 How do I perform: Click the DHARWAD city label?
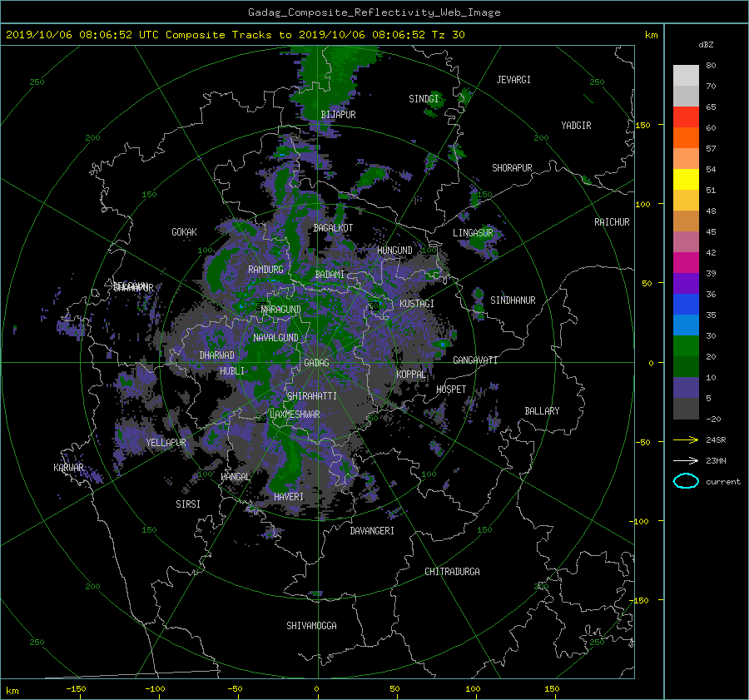(x=217, y=355)
